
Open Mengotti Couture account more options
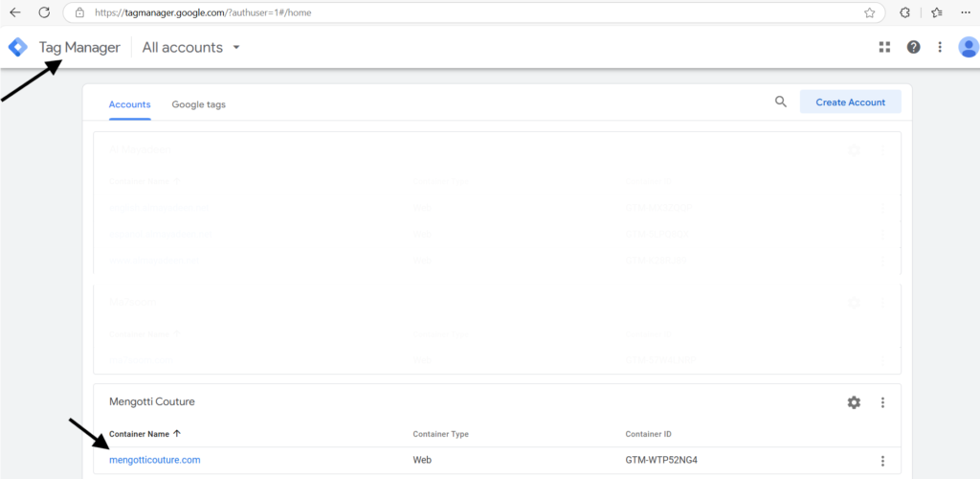(882, 402)
